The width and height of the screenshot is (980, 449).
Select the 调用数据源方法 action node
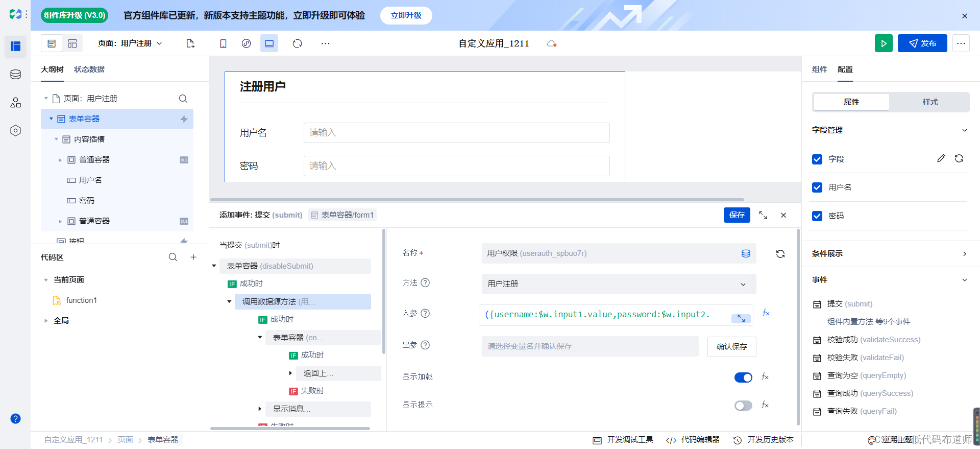303,302
